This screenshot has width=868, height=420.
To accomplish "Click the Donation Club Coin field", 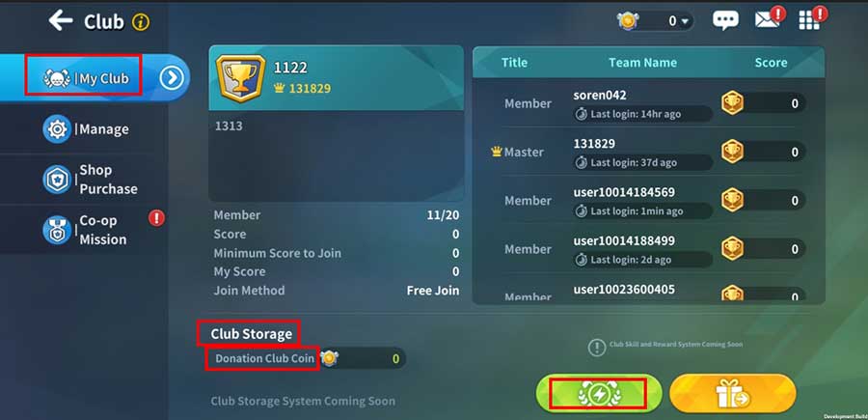I will pyautogui.click(x=306, y=358).
